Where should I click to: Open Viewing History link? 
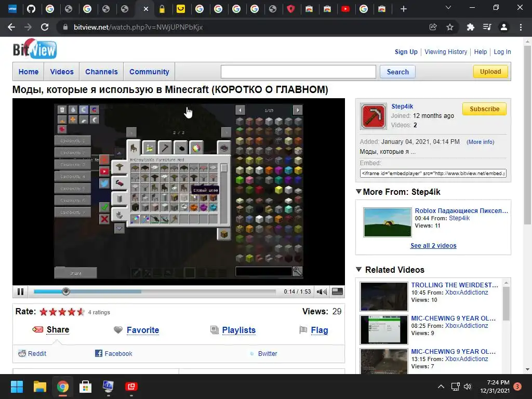tap(445, 52)
